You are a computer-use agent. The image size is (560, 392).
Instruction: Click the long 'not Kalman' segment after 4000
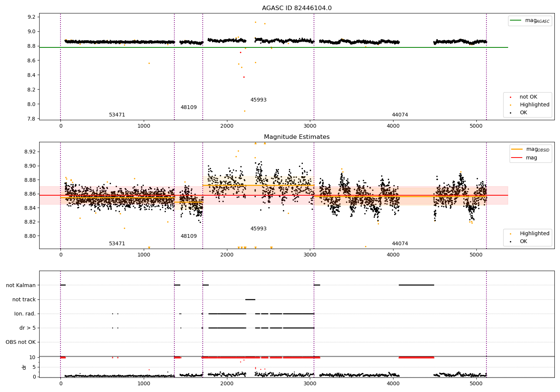[416, 286]
